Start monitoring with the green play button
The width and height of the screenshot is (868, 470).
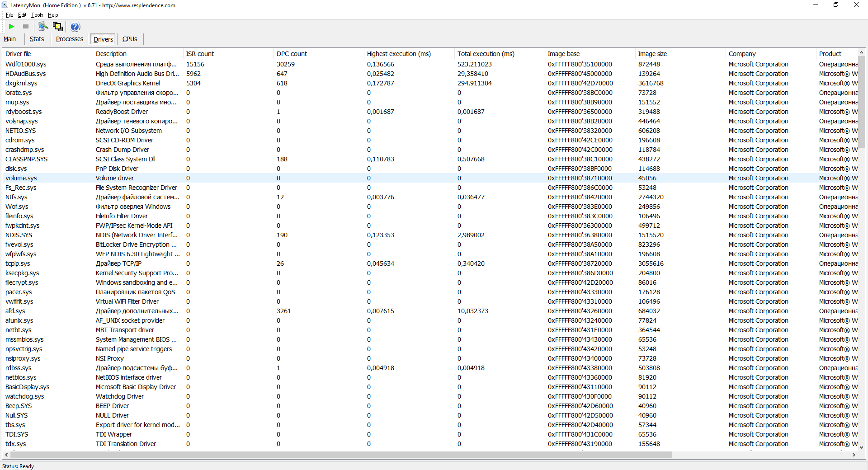point(12,27)
